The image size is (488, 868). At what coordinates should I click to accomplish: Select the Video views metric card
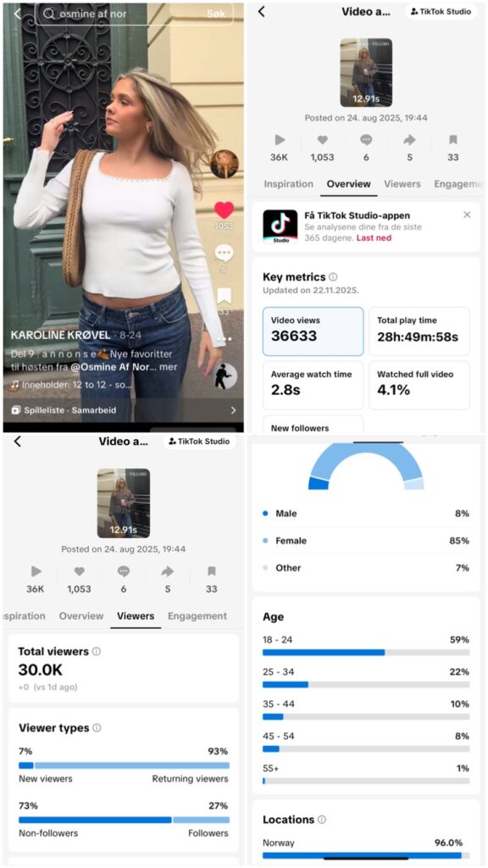pyautogui.click(x=313, y=331)
